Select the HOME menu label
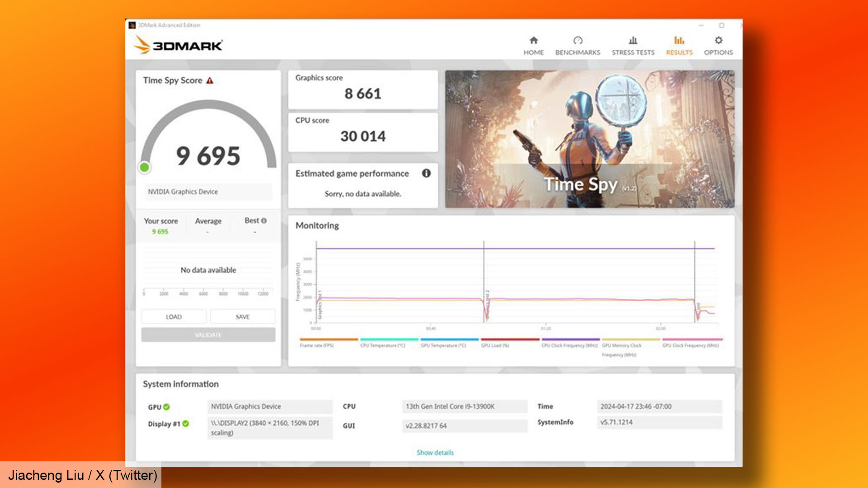The image size is (868, 488). click(533, 52)
